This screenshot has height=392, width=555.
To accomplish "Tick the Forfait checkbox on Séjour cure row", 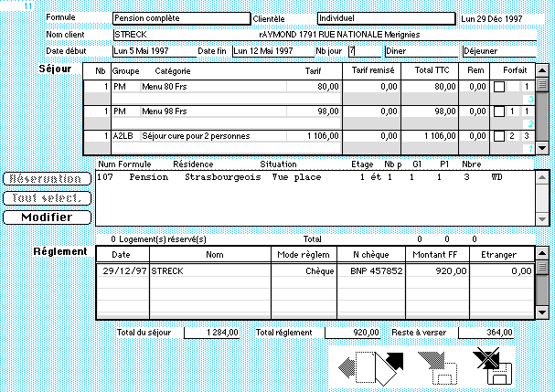I will pyautogui.click(x=498, y=136).
